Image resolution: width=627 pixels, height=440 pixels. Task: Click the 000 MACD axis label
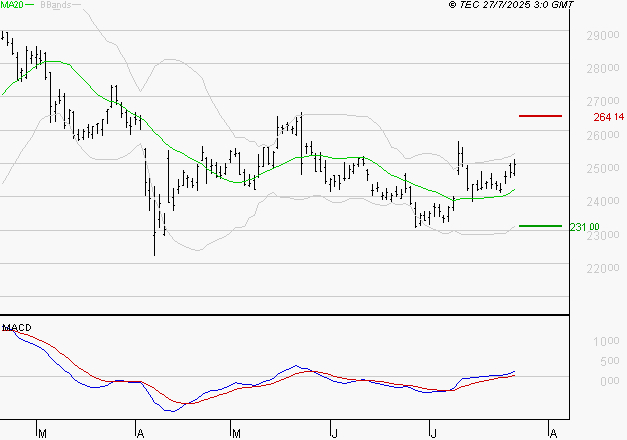point(609,381)
